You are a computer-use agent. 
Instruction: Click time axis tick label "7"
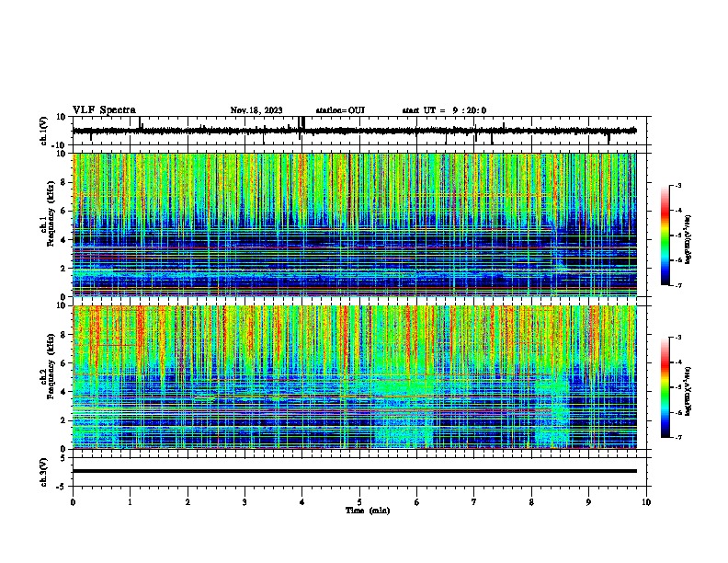474,502
